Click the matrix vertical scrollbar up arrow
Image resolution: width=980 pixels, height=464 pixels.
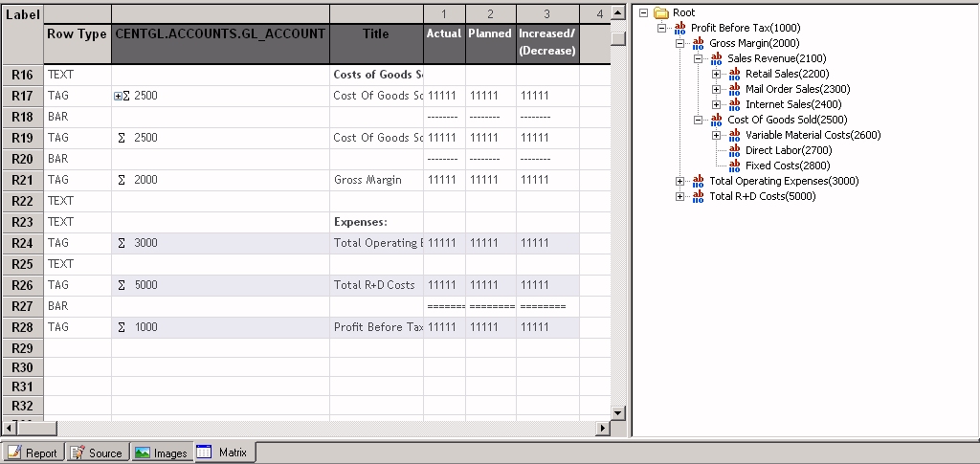[x=618, y=11]
